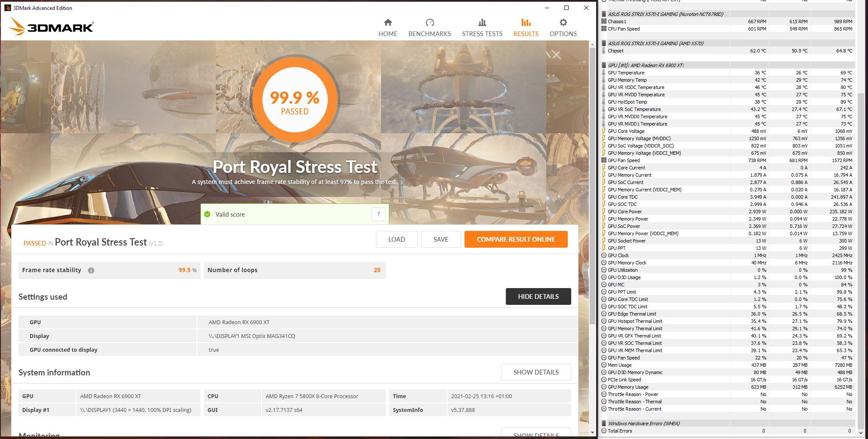Viewport: 868px width, 439px height.
Task: Close the result banner with the X icon
Action: point(557,55)
